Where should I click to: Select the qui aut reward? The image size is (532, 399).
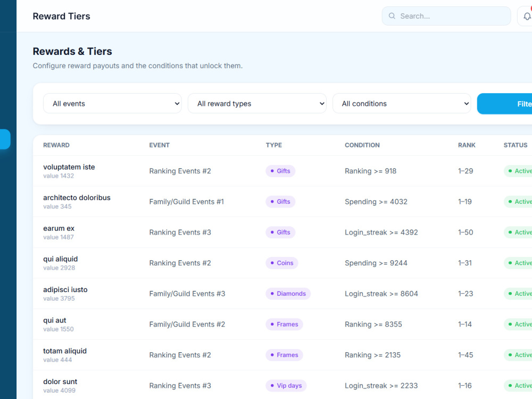(55, 320)
